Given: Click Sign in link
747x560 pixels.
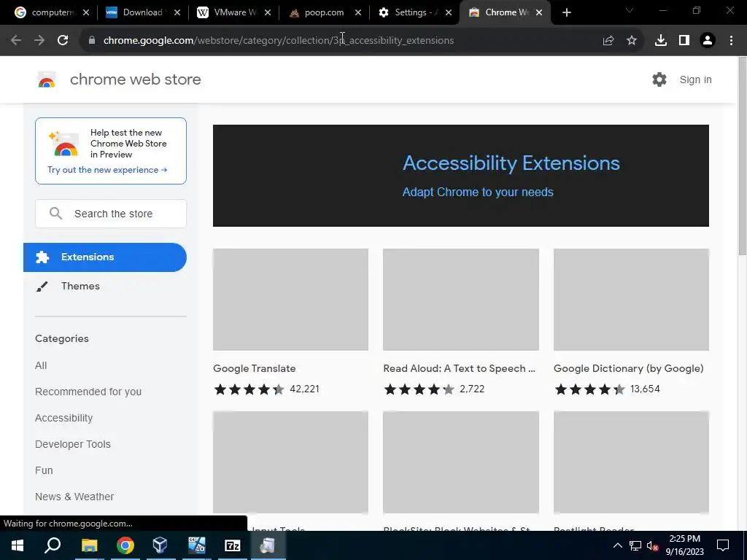Looking at the screenshot, I should (x=695, y=79).
